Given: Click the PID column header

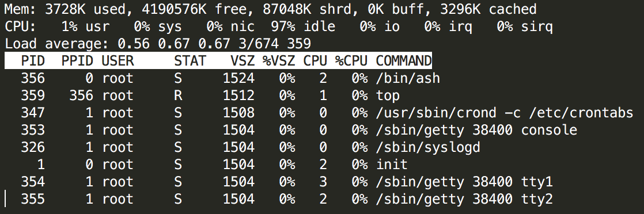Looking at the screenshot, I should 33,60.
